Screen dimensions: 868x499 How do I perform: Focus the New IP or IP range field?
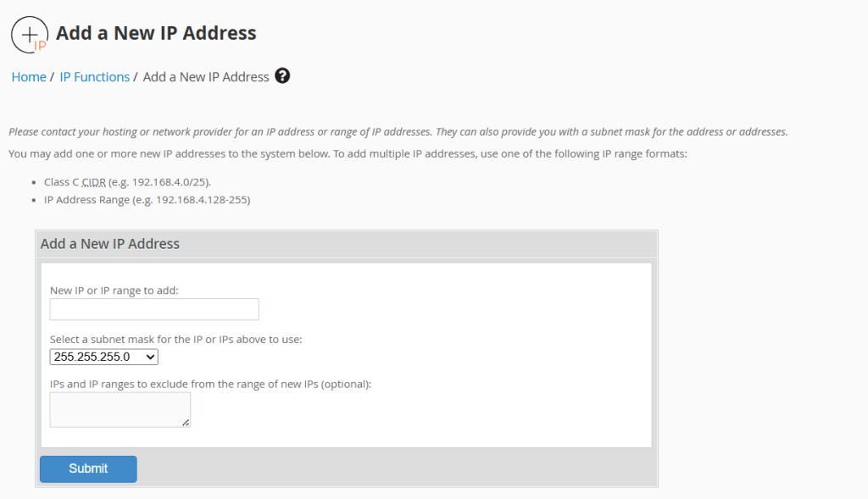(154, 309)
